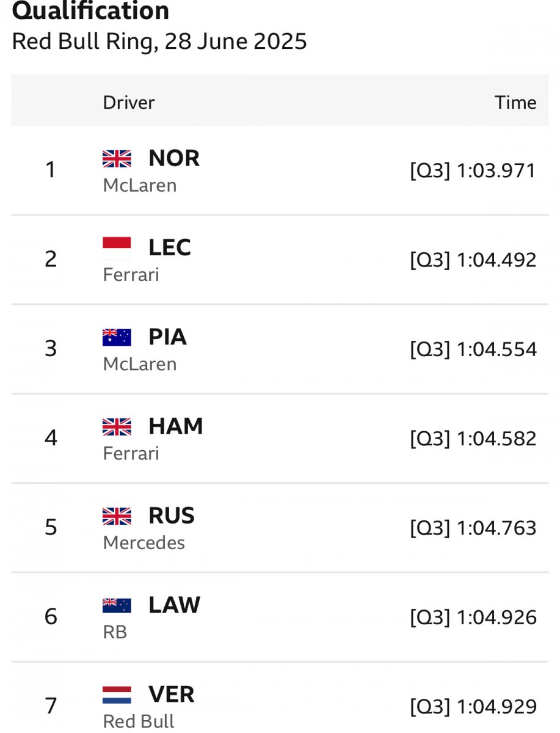This screenshot has width=560, height=733.
Task: Click the UK flag beside NOR
Action: click(117, 159)
